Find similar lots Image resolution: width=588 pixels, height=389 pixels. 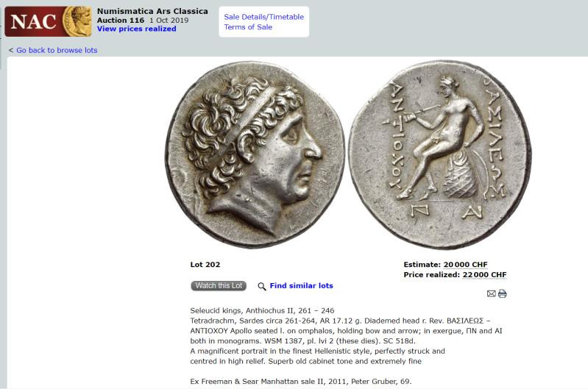tap(301, 285)
